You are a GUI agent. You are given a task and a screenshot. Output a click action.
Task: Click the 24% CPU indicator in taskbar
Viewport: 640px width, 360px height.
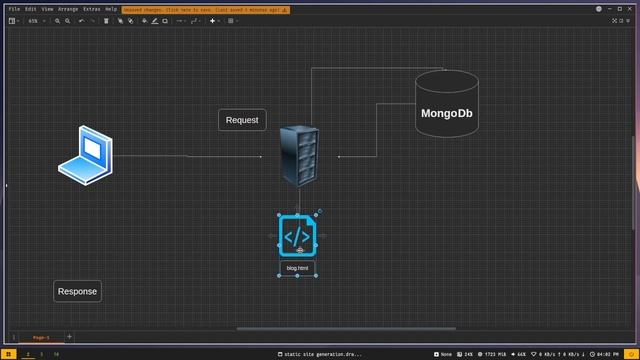tap(465, 354)
